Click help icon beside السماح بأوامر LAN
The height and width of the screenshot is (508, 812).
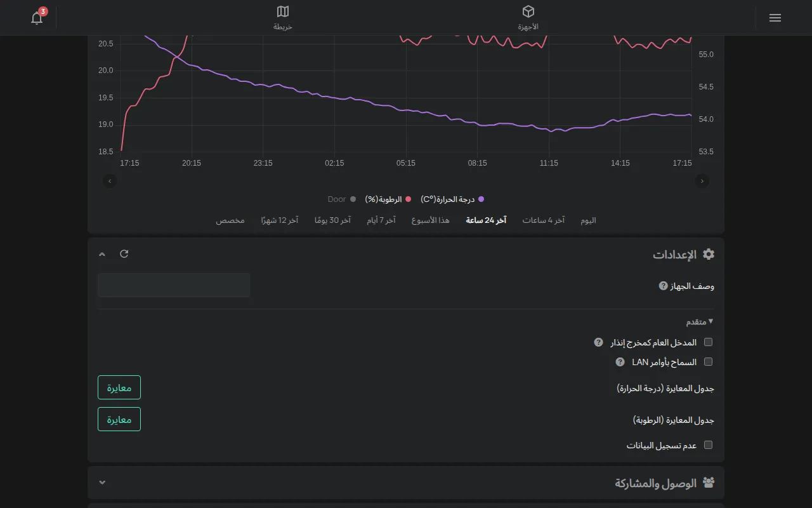[620, 362]
